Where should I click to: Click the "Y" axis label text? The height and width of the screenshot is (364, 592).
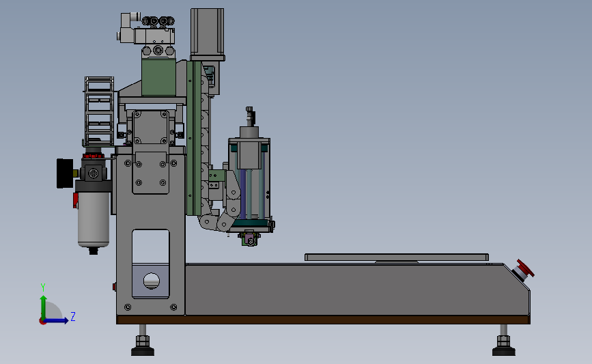[43, 288]
